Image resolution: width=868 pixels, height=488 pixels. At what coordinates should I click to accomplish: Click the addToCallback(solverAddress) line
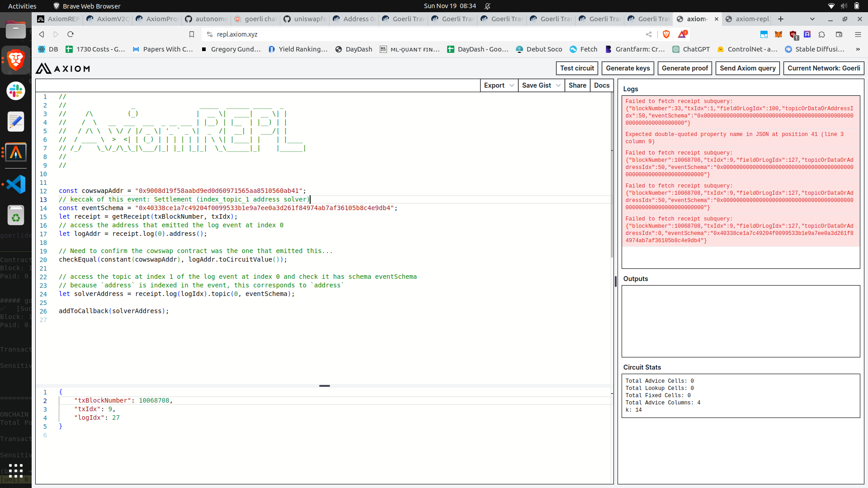pos(113,311)
